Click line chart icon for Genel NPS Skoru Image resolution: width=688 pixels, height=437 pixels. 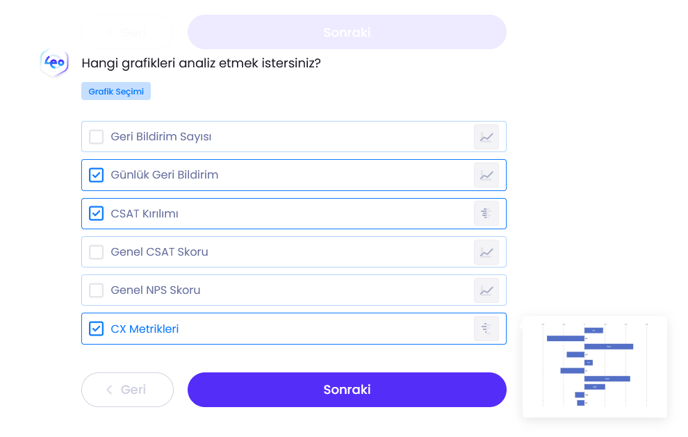[486, 290]
